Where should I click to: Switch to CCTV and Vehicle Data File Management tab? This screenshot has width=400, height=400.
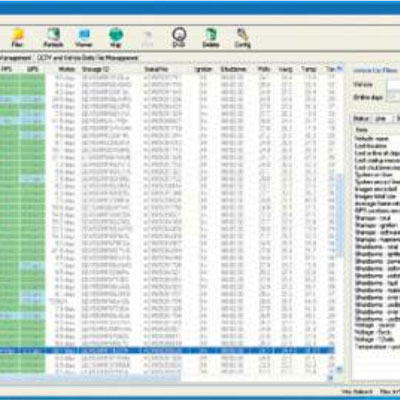pos(88,58)
